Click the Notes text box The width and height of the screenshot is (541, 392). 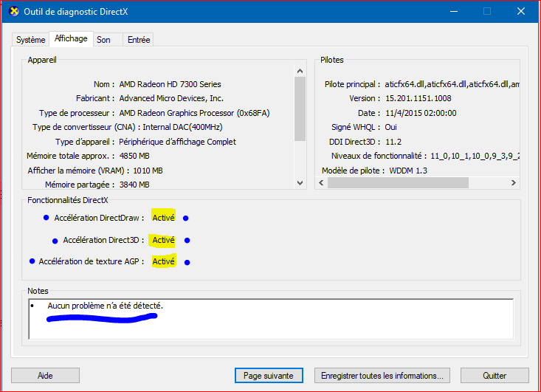pyautogui.click(x=271, y=319)
